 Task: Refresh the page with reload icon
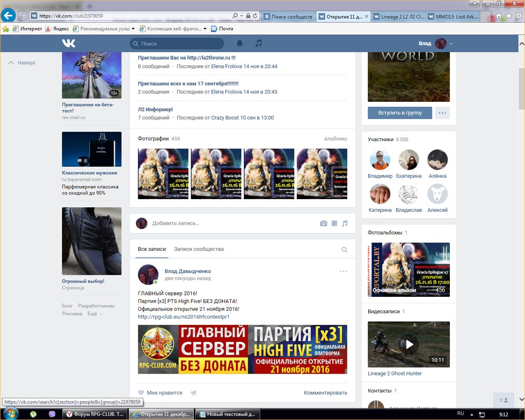pos(255,16)
